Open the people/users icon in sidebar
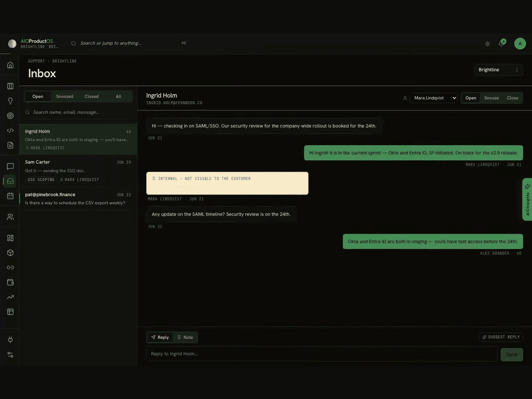Viewport: 532px width, 399px height. click(10, 217)
